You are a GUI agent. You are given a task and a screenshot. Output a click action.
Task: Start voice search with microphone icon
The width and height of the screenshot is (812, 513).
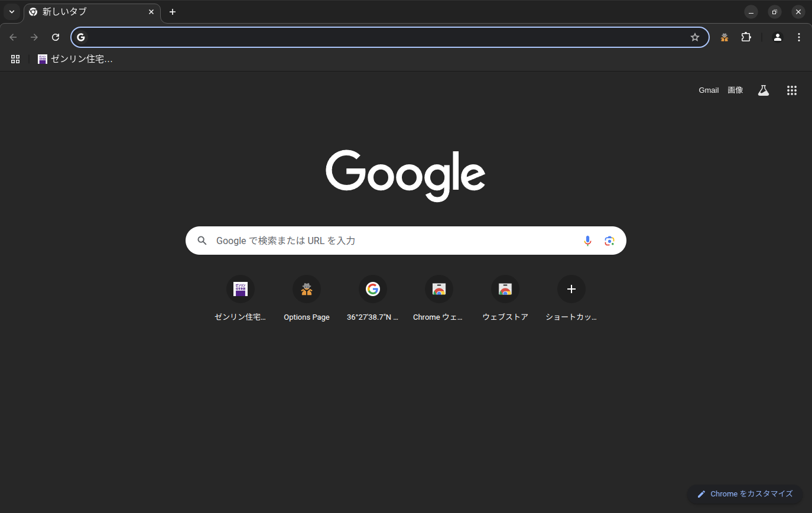tap(587, 241)
